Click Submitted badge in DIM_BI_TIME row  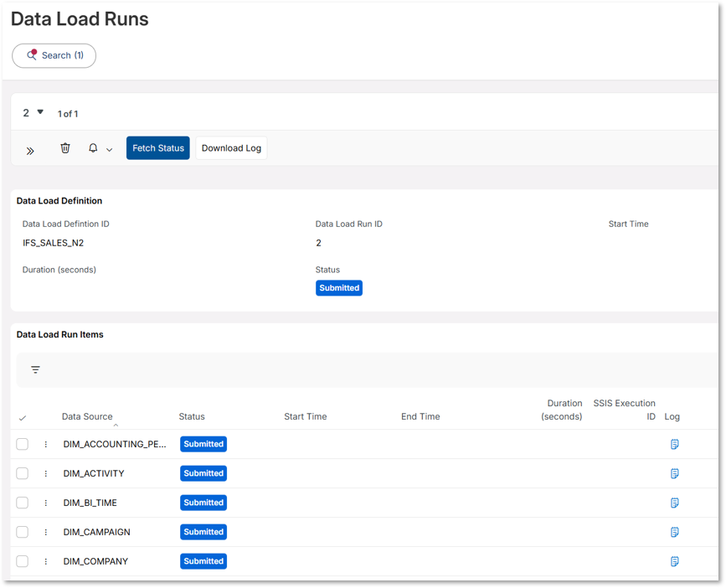tap(203, 503)
